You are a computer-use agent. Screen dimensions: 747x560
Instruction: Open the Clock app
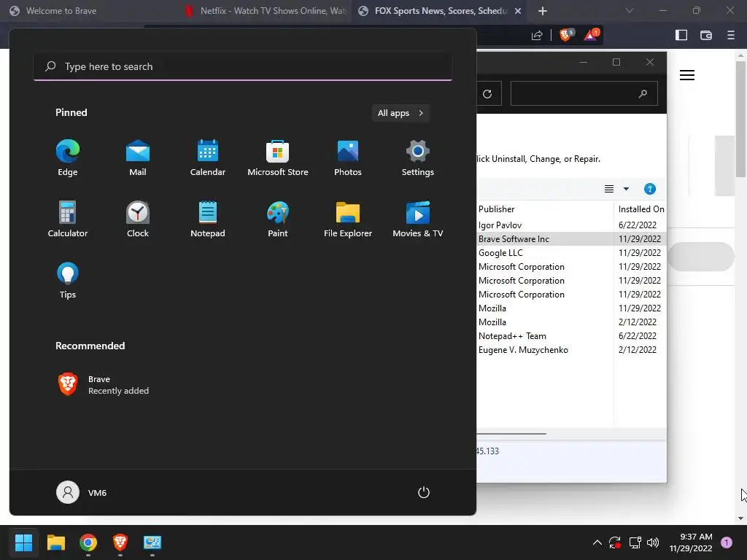[138, 219]
